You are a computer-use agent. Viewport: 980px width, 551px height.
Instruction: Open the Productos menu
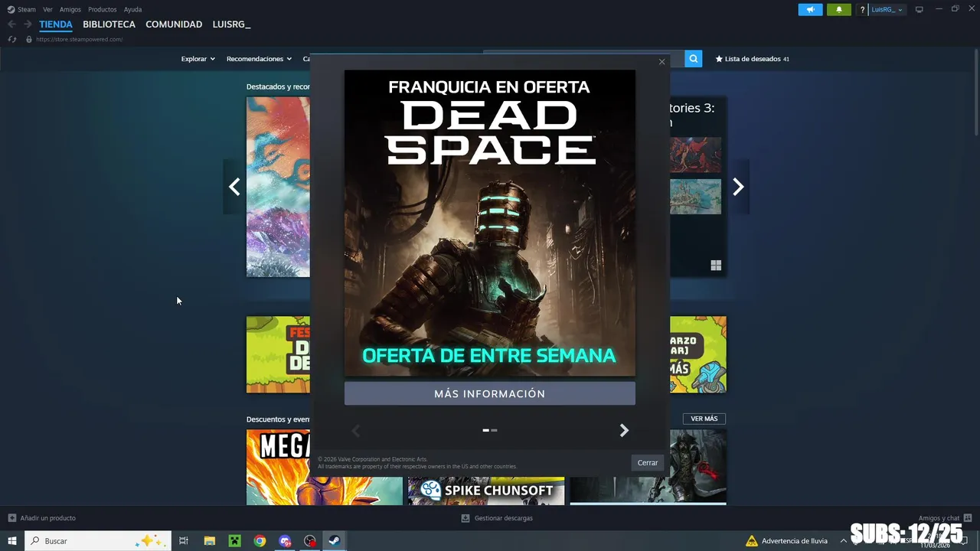coord(103,9)
